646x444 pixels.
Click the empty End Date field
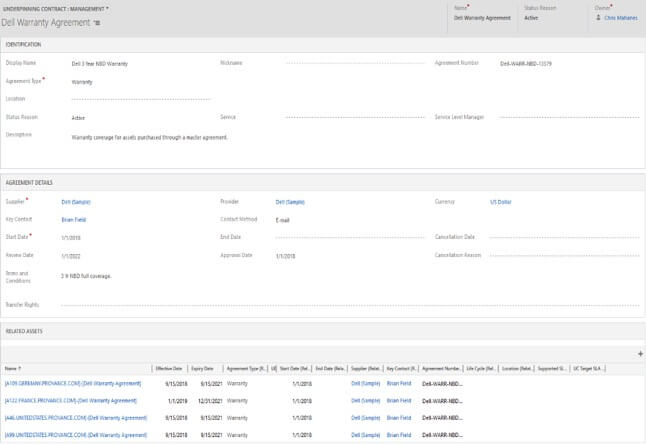(x=350, y=238)
